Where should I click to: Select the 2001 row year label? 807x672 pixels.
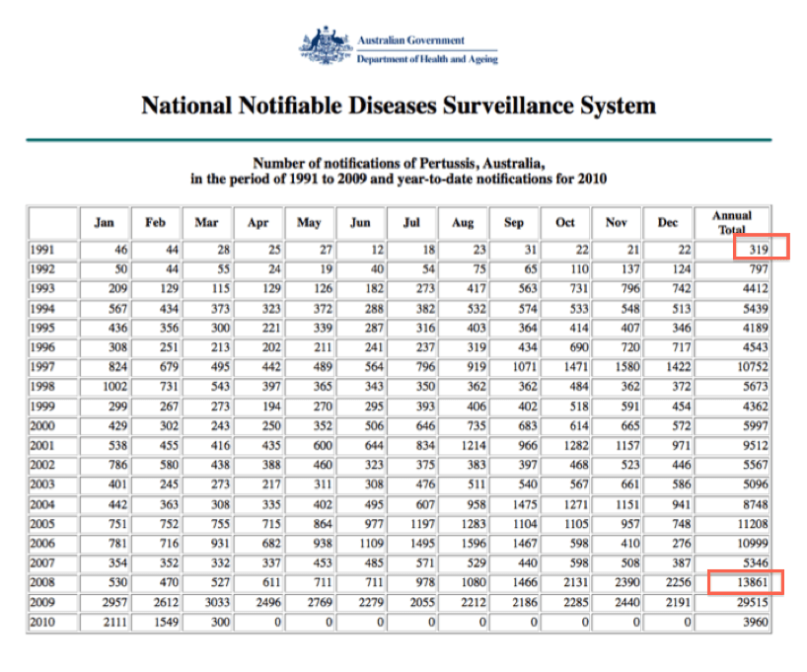coord(44,445)
